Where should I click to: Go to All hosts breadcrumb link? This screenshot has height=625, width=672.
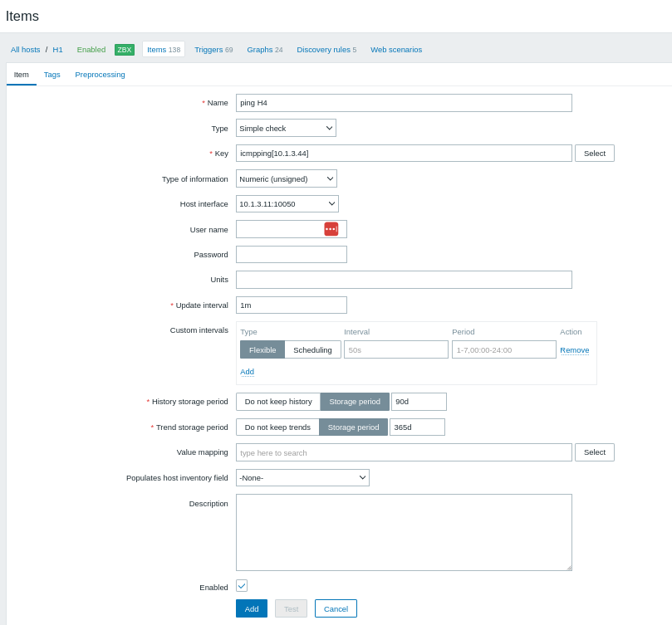[x=26, y=50]
